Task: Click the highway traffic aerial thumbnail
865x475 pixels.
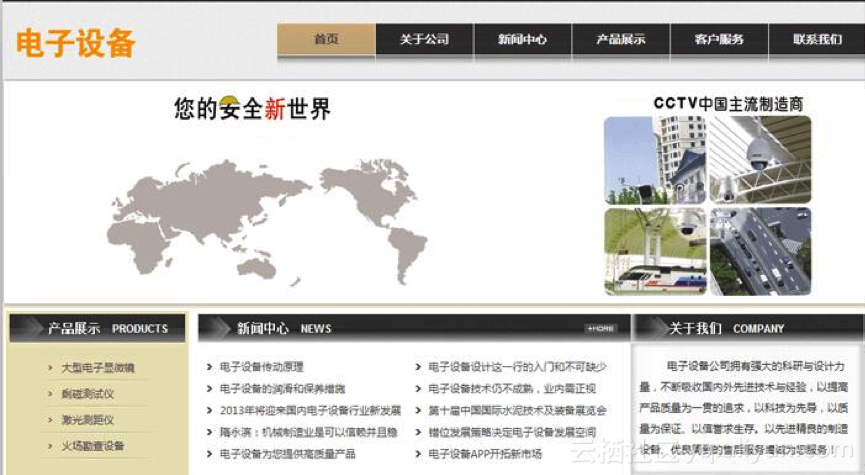Action: pos(760,251)
